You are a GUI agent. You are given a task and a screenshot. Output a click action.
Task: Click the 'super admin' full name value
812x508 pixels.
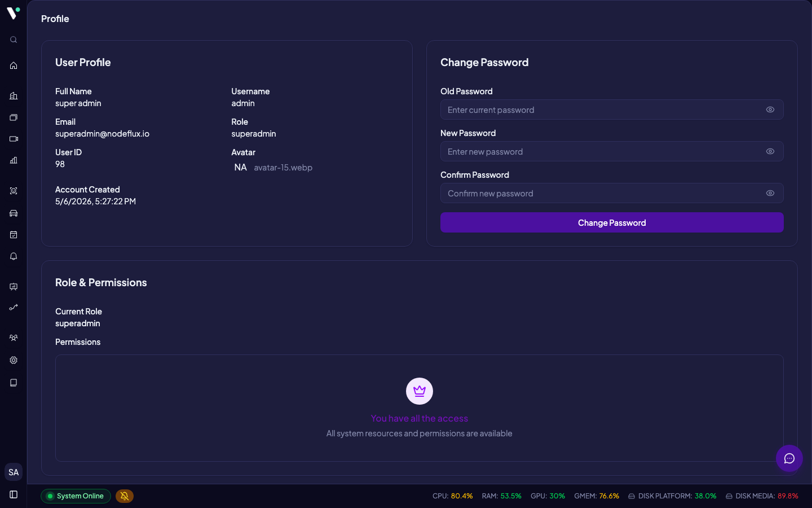[x=78, y=103]
